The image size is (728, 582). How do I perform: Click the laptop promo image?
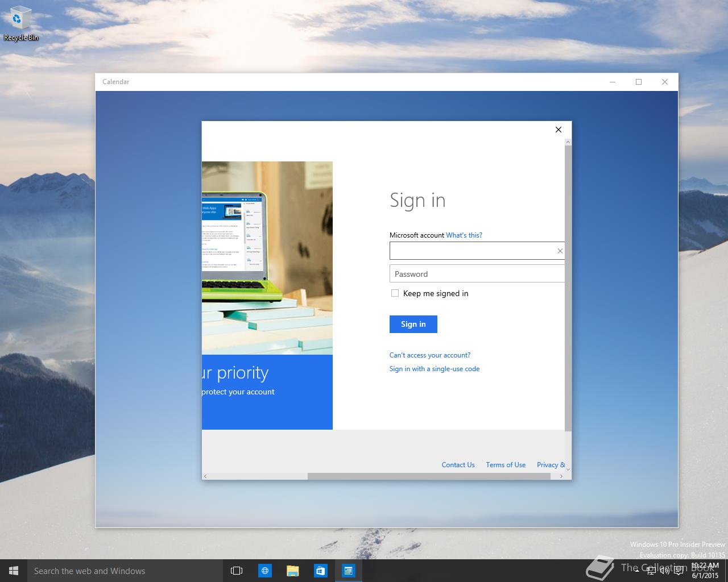point(267,258)
